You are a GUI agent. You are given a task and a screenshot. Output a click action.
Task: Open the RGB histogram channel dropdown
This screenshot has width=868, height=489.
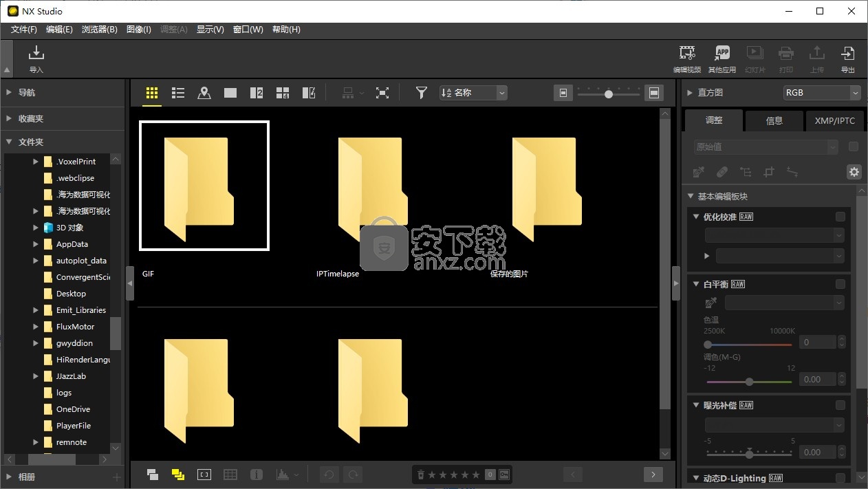click(822, 92)
